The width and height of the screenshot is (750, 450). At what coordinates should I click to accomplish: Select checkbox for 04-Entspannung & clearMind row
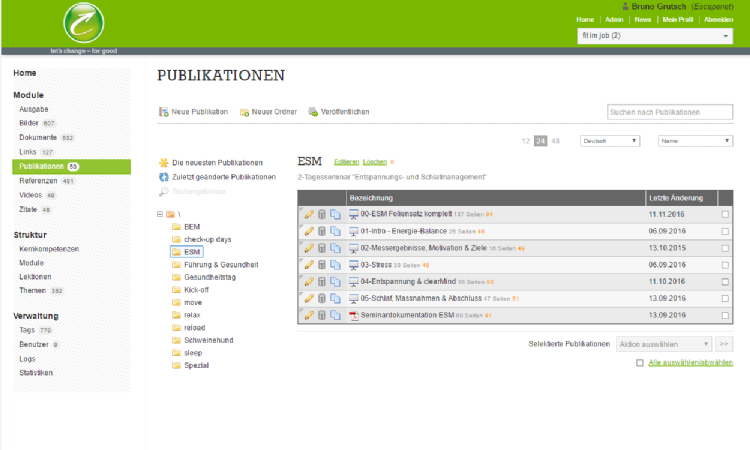coord(725,282)
